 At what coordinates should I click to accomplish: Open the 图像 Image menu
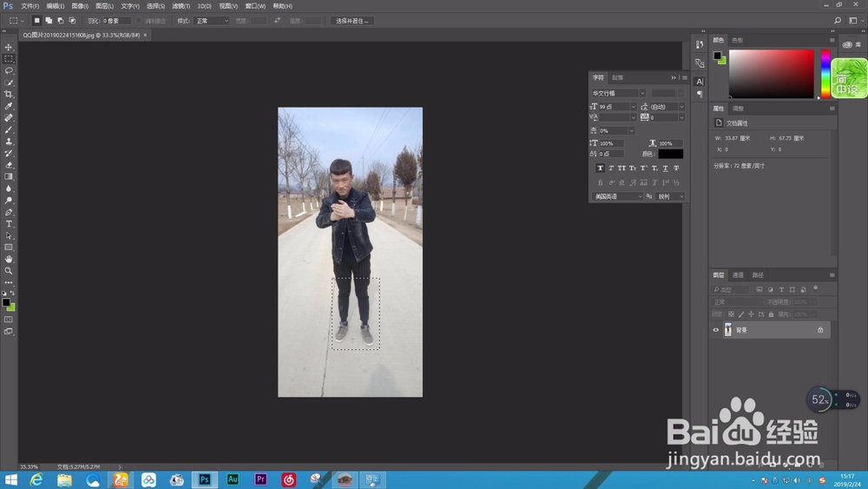80,6
